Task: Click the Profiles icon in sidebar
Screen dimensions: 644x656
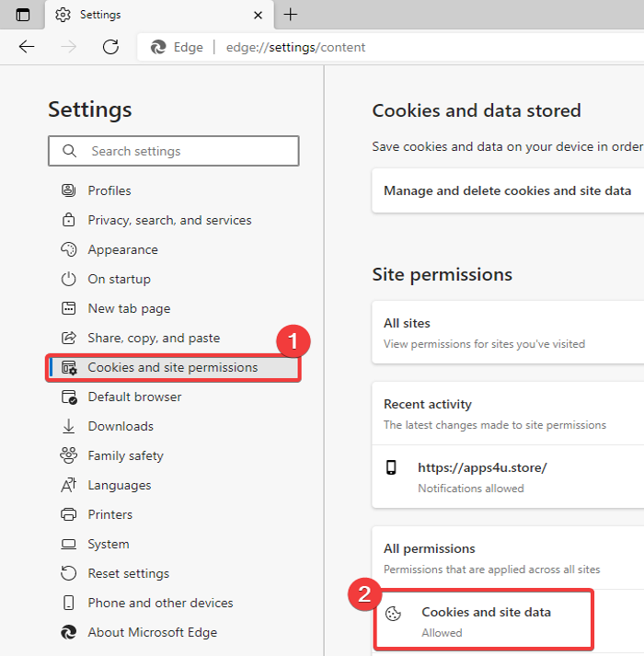Action: coord(68,190)
